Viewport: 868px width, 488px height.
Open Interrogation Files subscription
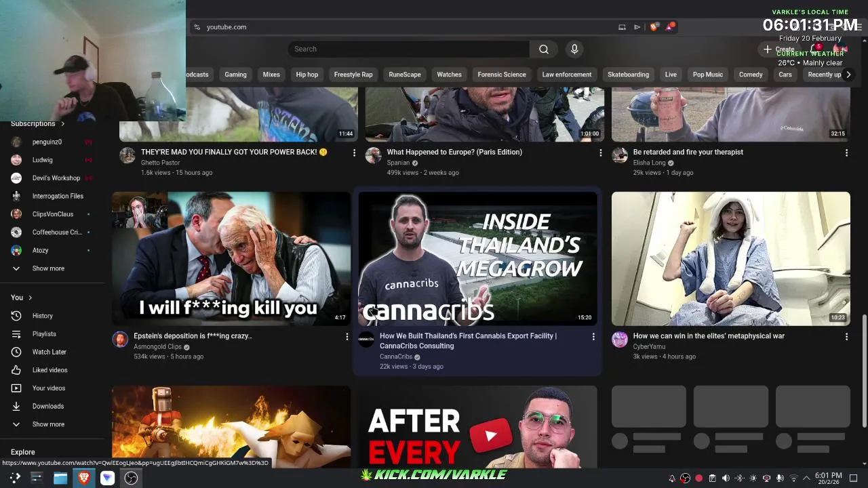click(51, 196)
